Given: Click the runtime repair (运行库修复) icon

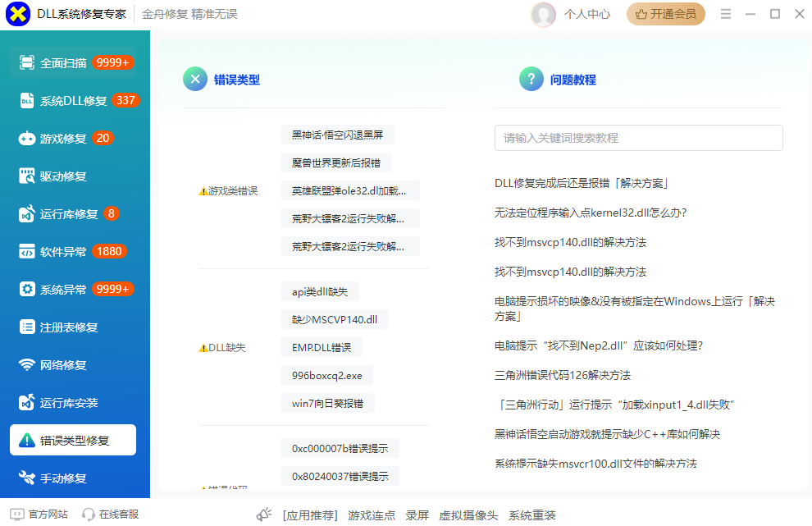Looking at the screenshot, I should (x=27, y=214).
